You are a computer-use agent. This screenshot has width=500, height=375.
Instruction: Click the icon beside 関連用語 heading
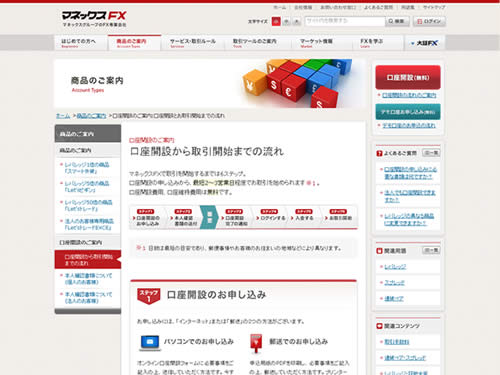coord(379,251)
